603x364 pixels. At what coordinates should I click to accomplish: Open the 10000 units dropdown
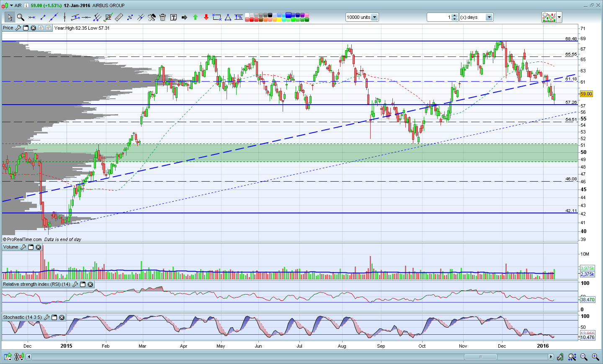coord(374,17)
